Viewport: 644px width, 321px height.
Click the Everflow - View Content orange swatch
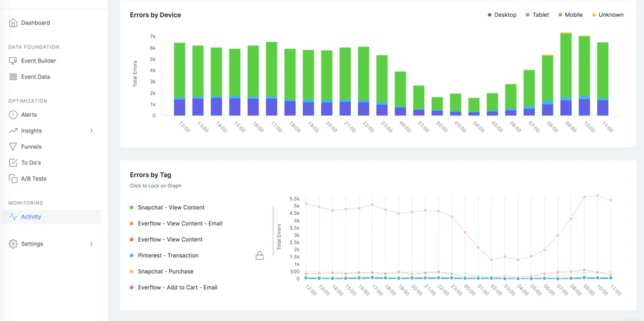[x=132, y=240]
